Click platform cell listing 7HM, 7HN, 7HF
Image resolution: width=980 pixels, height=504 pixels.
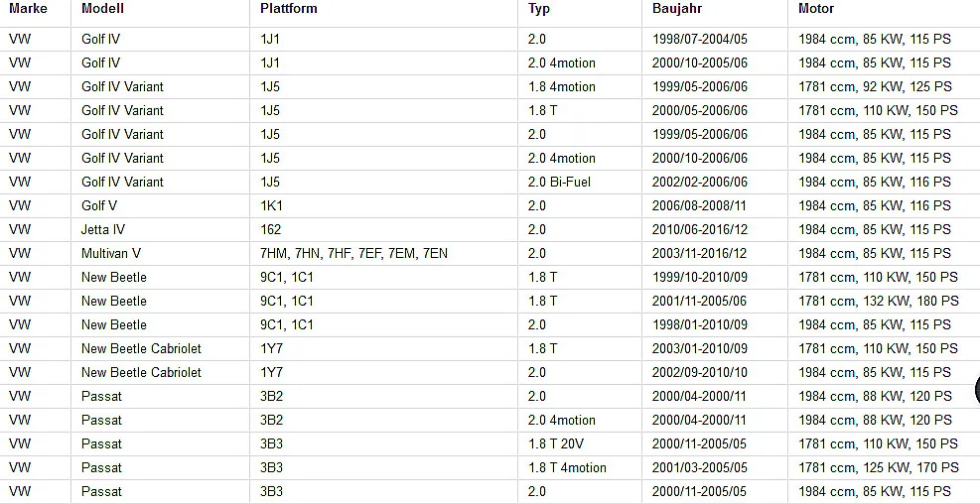click(x=353, y=253)
